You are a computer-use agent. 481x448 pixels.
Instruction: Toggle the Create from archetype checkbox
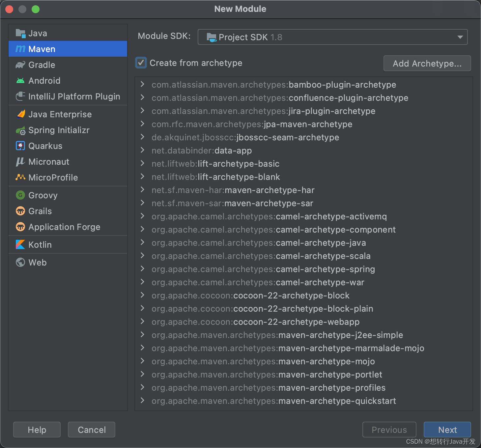point(141,63)
